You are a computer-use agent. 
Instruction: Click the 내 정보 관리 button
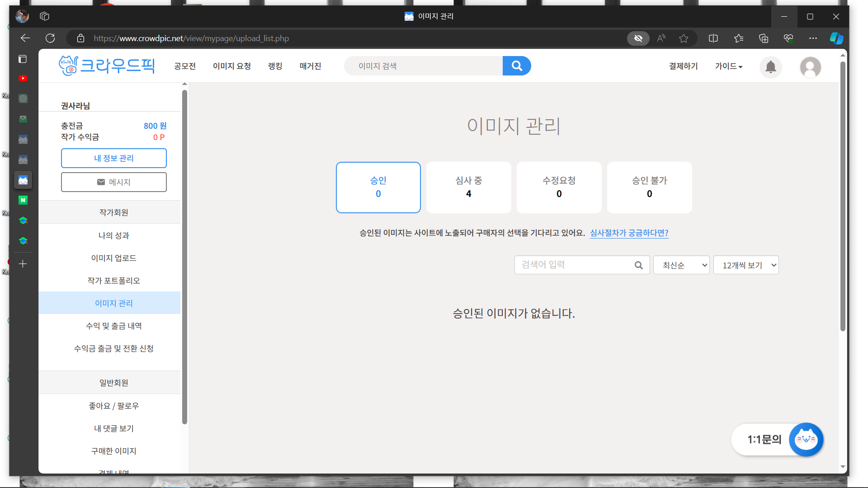[114, 158]
